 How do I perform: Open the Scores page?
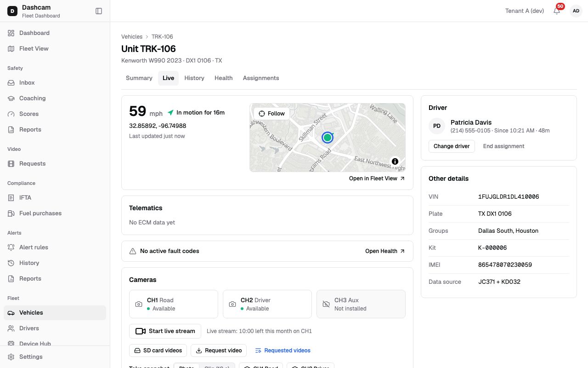coord(55,114)
